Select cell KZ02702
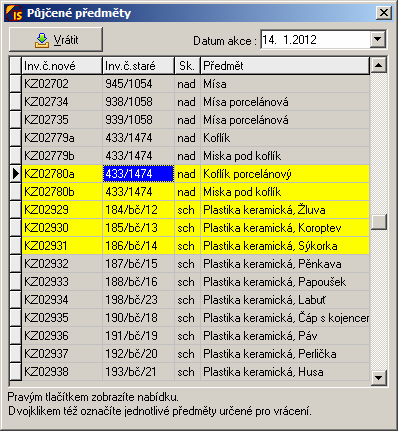 tap(62, 84)
